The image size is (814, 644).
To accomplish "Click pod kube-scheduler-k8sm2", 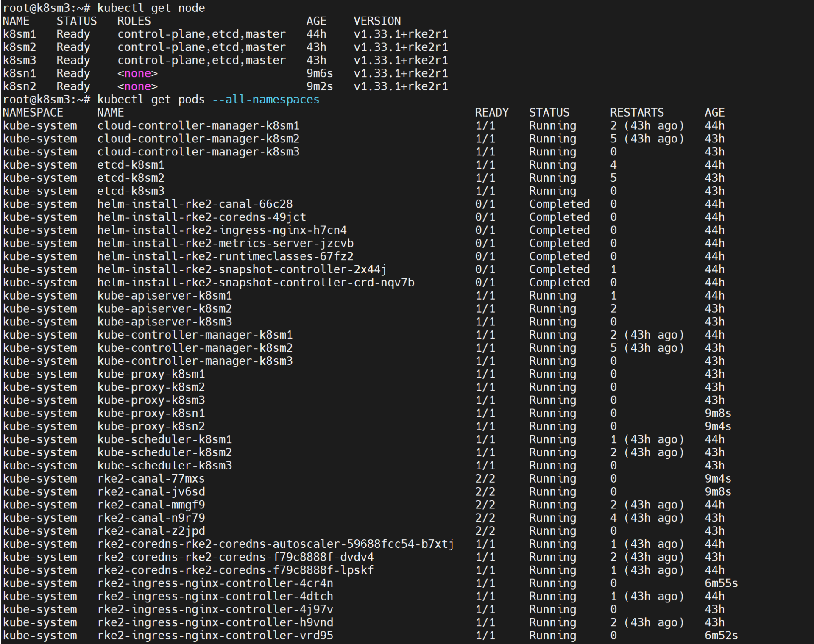I will click(164, 452).
